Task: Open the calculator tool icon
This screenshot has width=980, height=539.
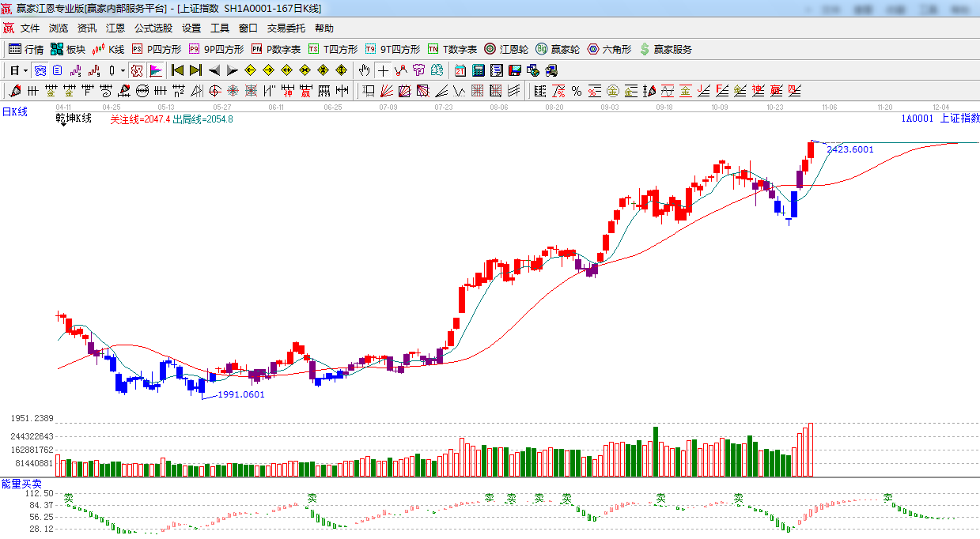Action: tap(478, 70)
